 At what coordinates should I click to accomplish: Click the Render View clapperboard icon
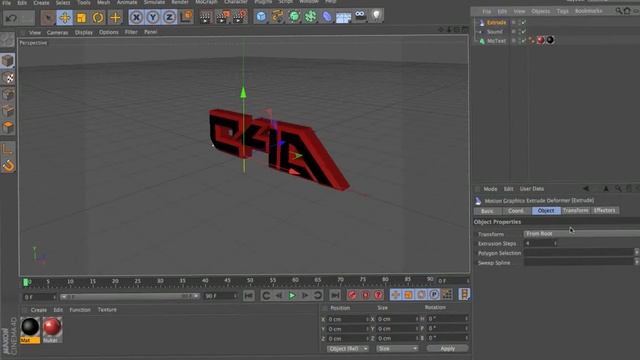[x=206, y=17]
